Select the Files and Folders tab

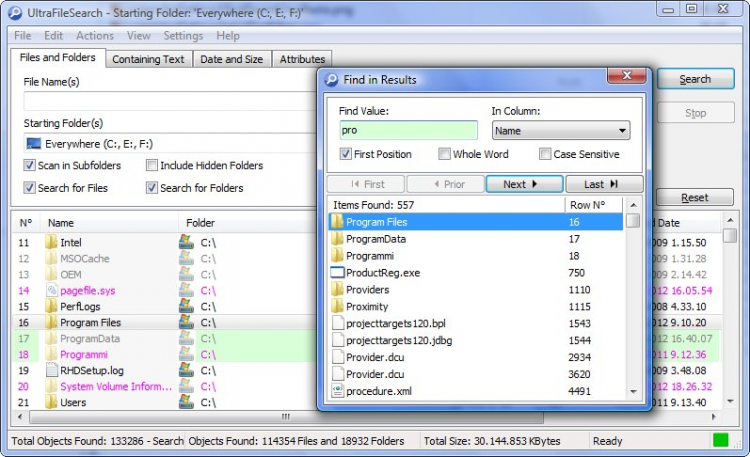[57, 57]
